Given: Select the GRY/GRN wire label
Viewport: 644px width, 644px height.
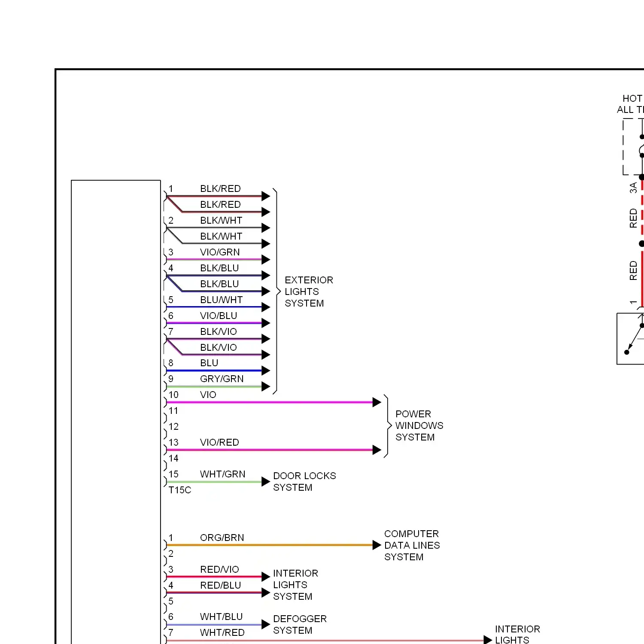Looking at the screenshot, I should [x=222, y=379].
